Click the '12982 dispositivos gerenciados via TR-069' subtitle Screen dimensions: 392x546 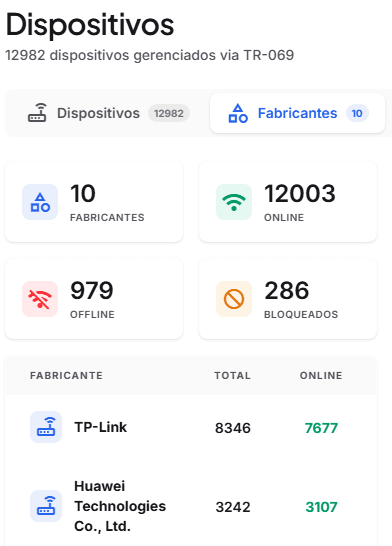[x=150, y=55]
